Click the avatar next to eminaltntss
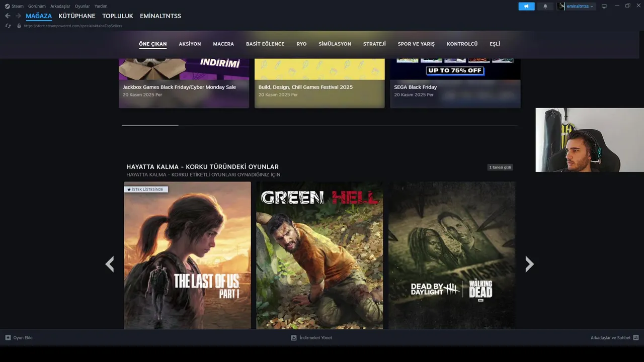The image size is (644, 362). click(x=561, y=6)
